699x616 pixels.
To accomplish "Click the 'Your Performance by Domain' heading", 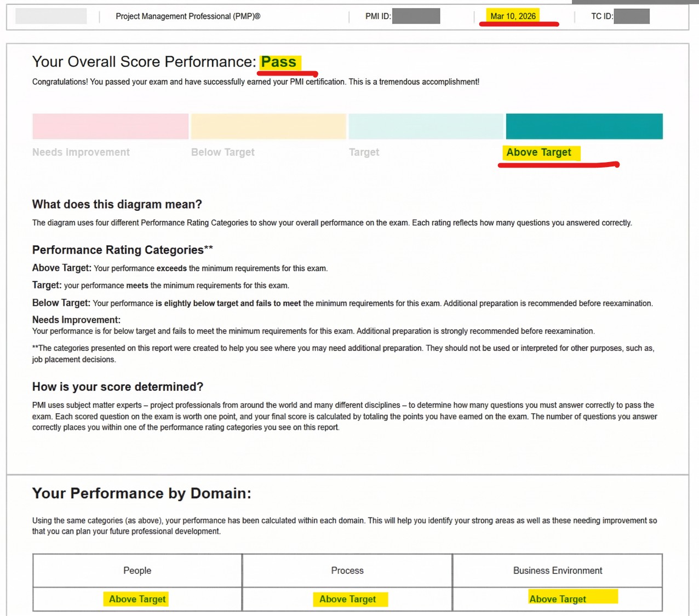I will 141,493.
